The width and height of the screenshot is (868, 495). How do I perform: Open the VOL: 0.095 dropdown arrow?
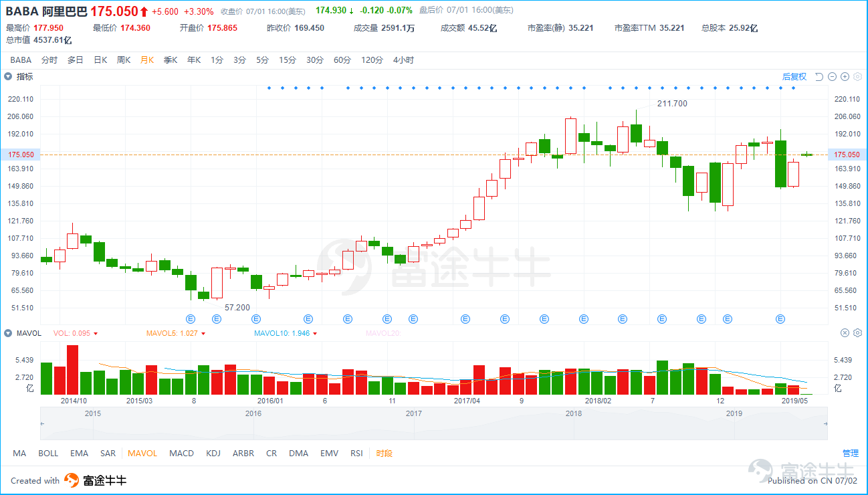click(96, 333)
